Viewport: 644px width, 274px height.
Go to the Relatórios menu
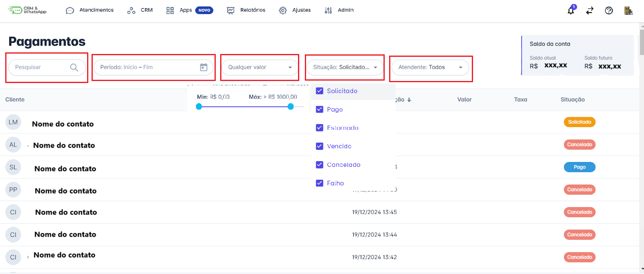[246, 10]
